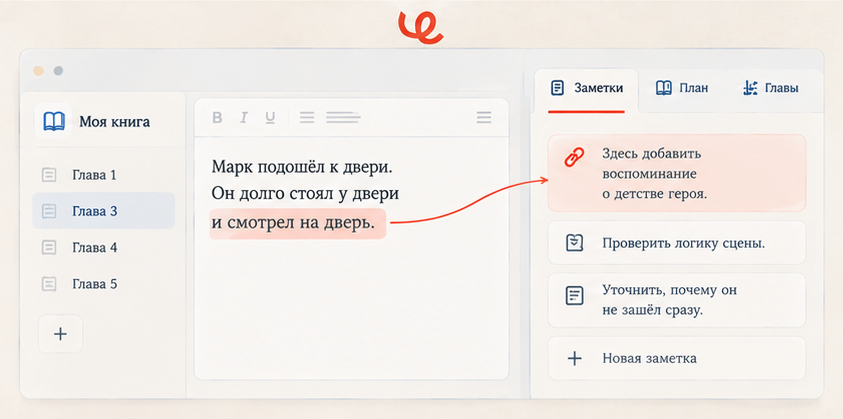The width and height of the screenshot is (843, 419).
Task: Open Глава 5 in the sidebar
Action: [103, 283]
